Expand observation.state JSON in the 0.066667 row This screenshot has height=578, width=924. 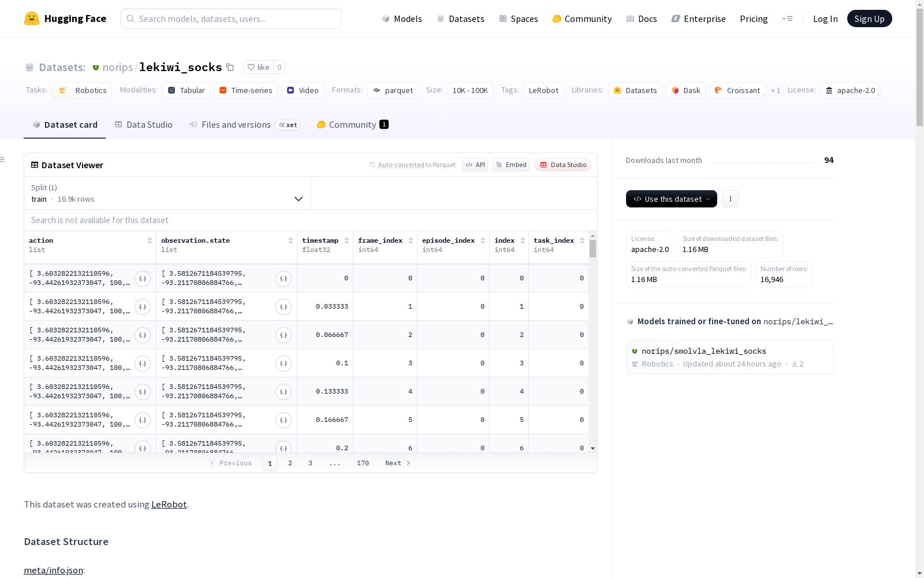(284, 335)
